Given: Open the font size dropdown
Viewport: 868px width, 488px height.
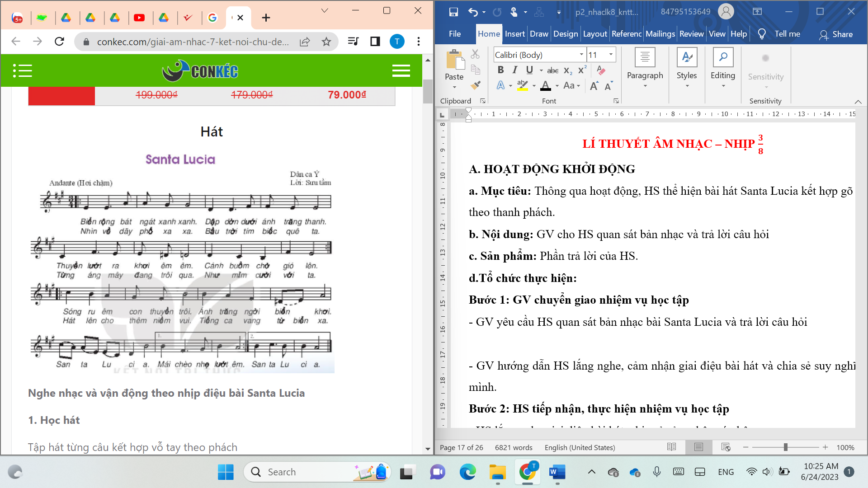Looking at the screenshot, I should click(611, 55).
